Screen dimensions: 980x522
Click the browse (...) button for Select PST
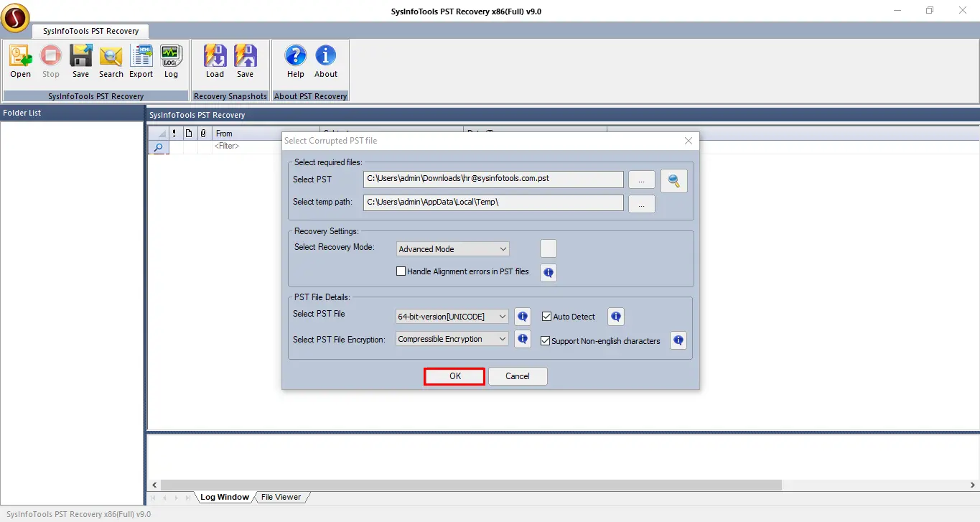[642, 179]
